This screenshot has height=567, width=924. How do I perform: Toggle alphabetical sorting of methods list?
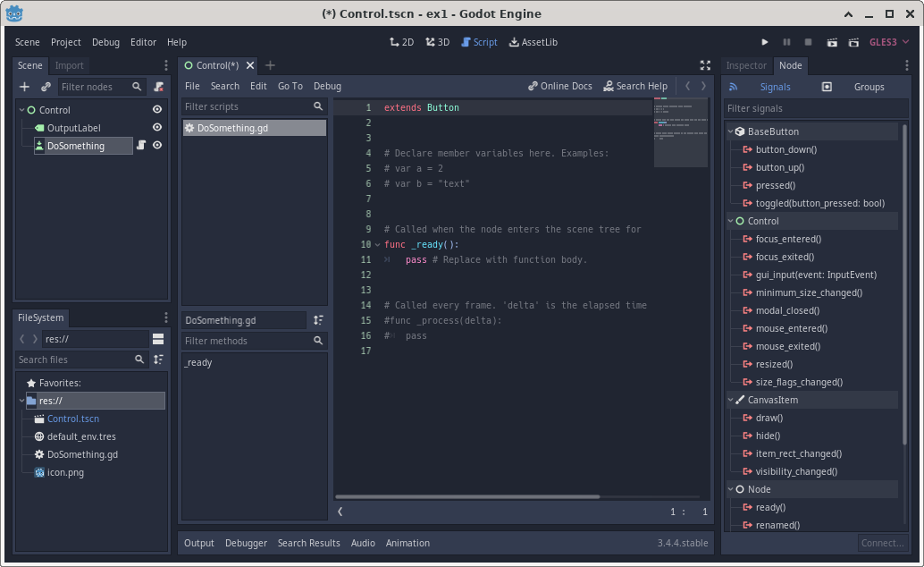point(318,320)
